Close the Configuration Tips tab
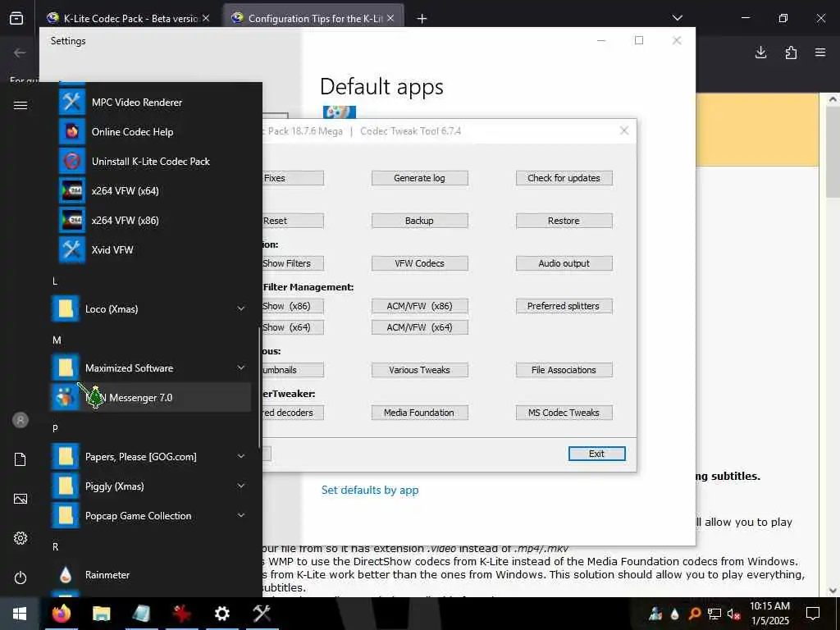The image size is (840, 630). point(390,18)
